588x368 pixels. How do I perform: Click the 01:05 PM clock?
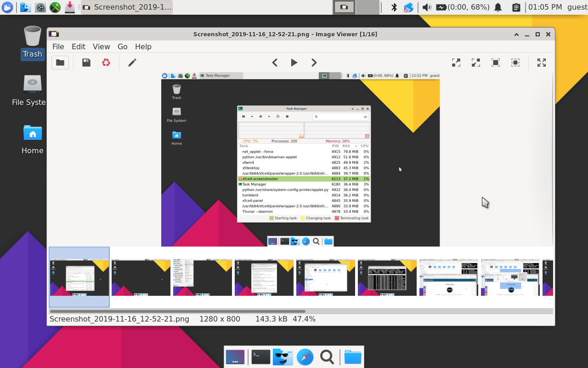point(545,7)
